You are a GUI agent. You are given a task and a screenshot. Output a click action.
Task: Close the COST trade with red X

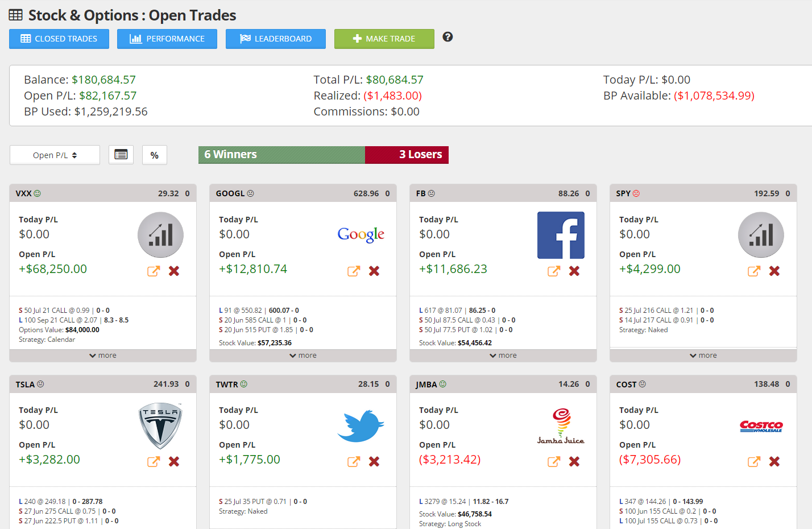tap(774, 461)
